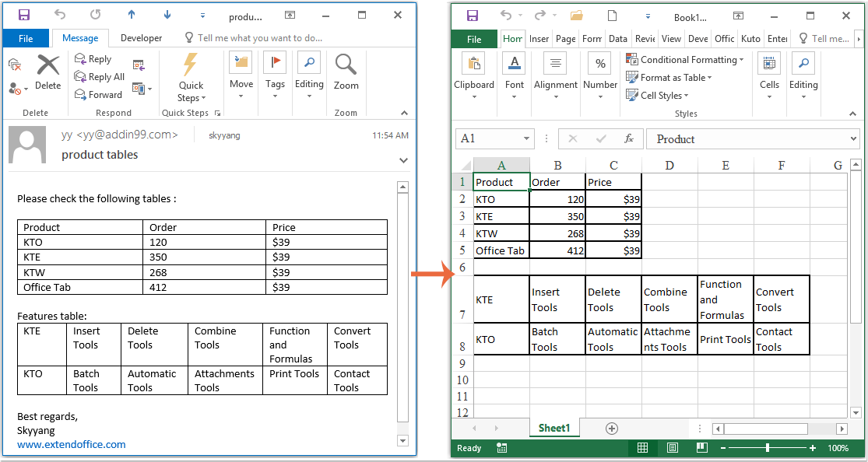Viewport: 868px width, 462px height.
Task: Open Format as Table menu
Action: click(x=669, y=78)
